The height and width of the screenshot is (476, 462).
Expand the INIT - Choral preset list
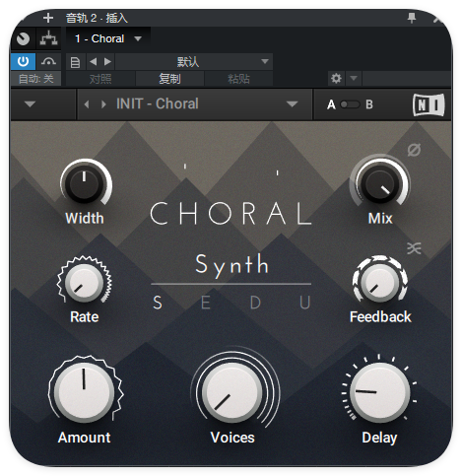coord(292,104)
